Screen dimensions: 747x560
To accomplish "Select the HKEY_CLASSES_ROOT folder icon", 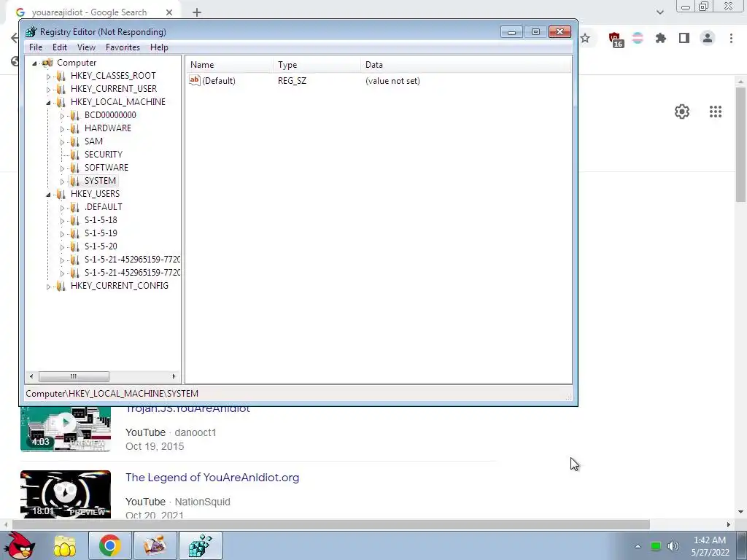I will 61,76.
